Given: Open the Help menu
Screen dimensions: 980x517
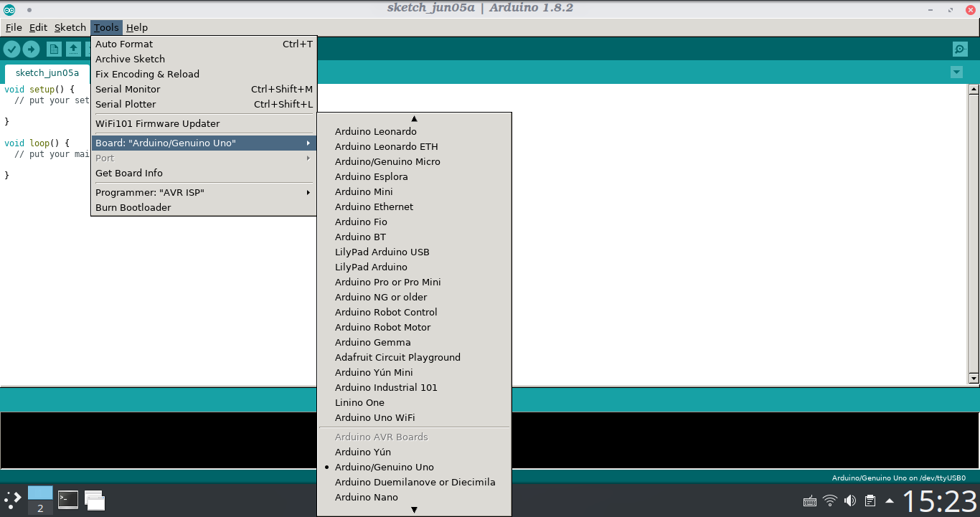Looking at the screenshot, I should 136,27.
